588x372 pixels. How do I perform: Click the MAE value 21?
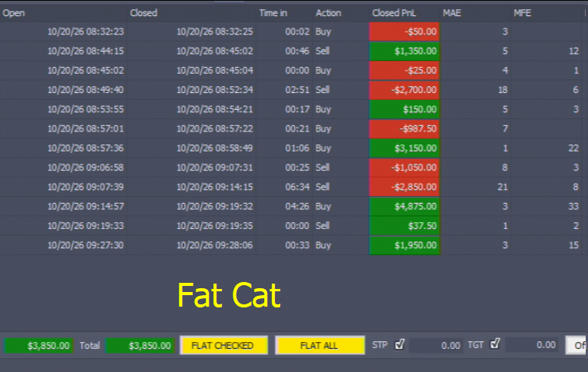click(x=503, y=187)
